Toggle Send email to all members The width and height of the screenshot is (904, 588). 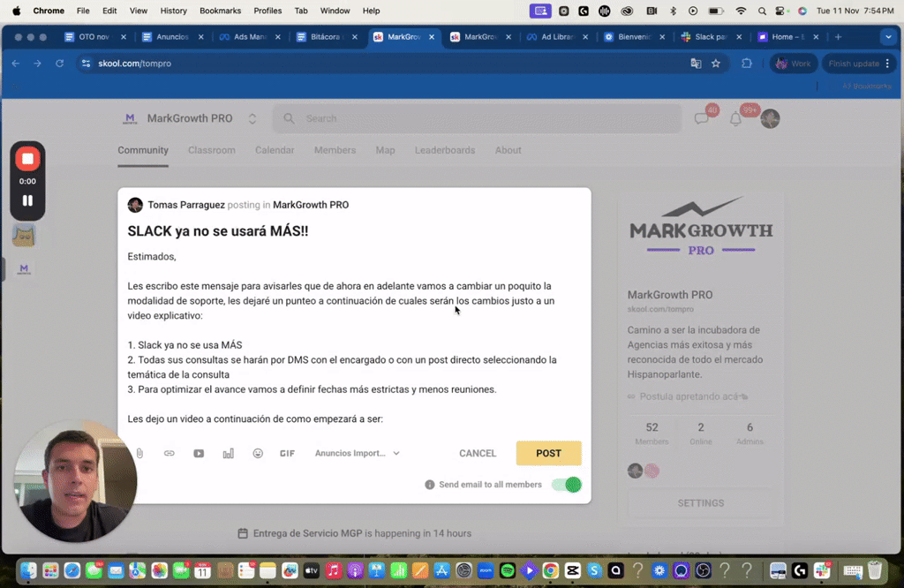pyautogui.click(x=566, y=484)
